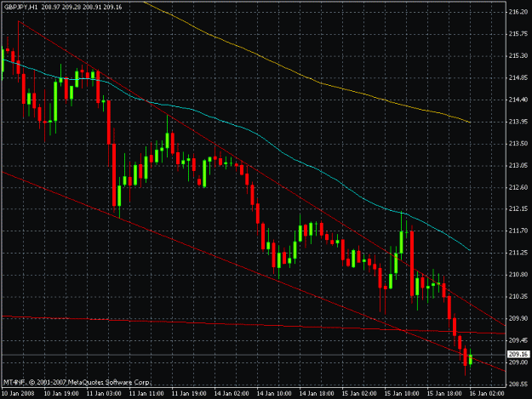
Task: Select the 212.60 price scale label
Action: [x=518, y=187]
